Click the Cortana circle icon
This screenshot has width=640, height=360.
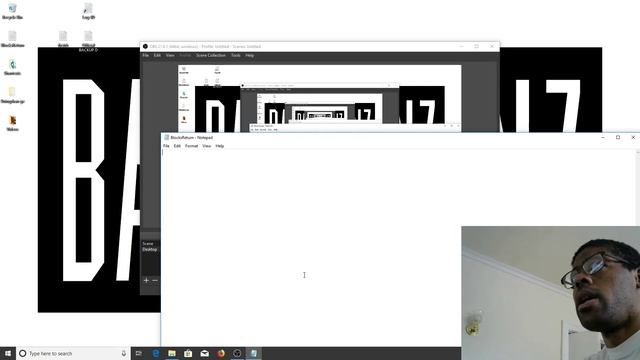23,353
